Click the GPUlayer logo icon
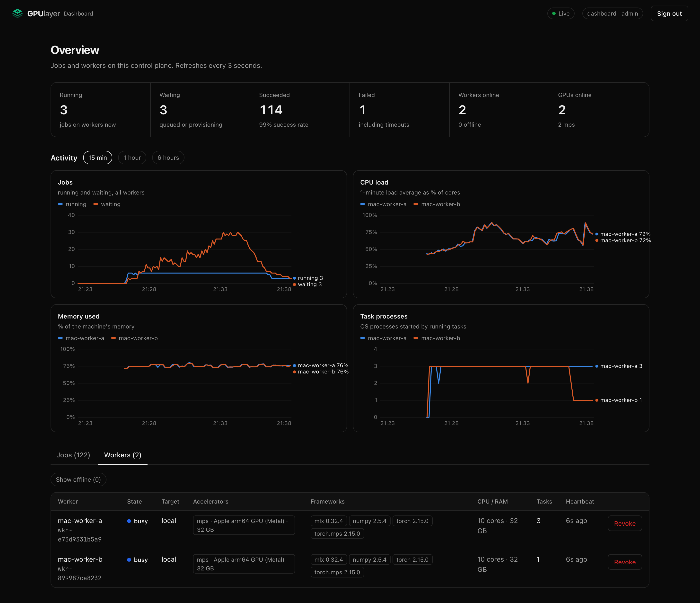Screen dimensions: 700x603 [17, 14]
